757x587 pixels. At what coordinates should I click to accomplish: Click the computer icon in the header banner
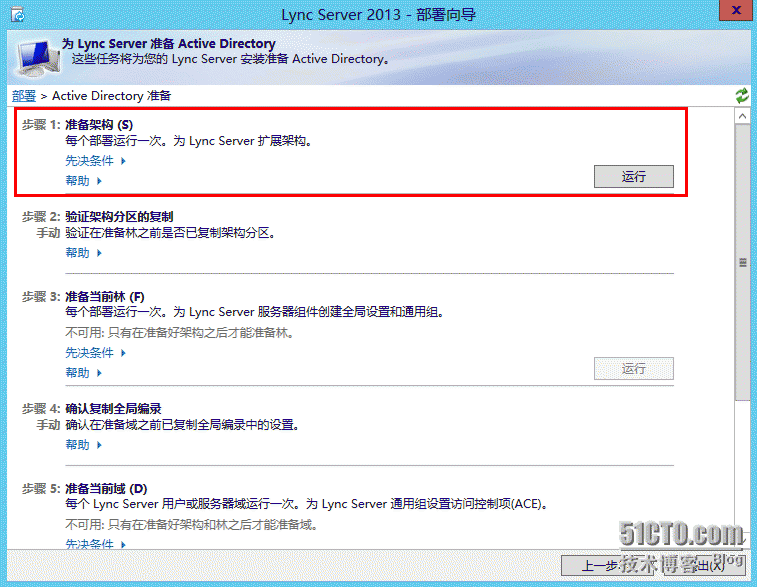pyautogui.click(x=38, y=58)
